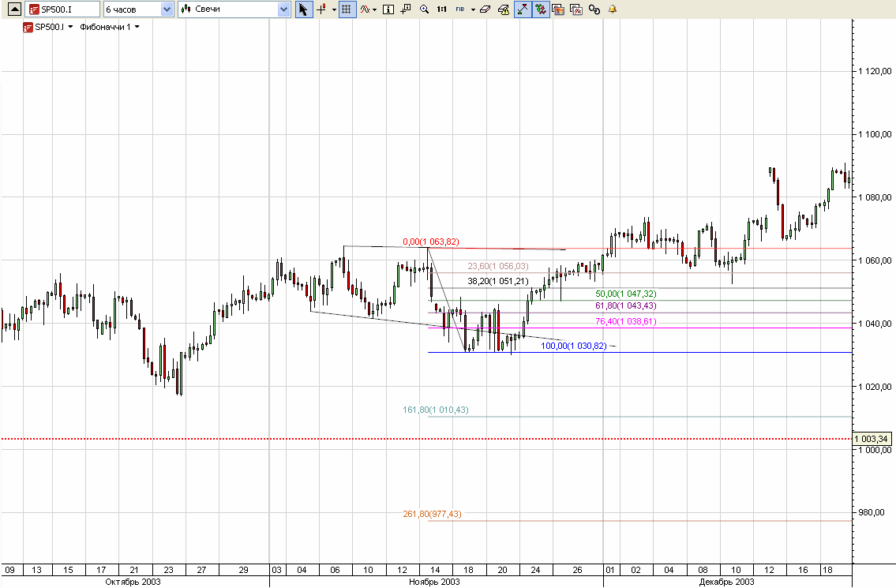Click the 'Ноябрь 2003' month label

[434, 582]
